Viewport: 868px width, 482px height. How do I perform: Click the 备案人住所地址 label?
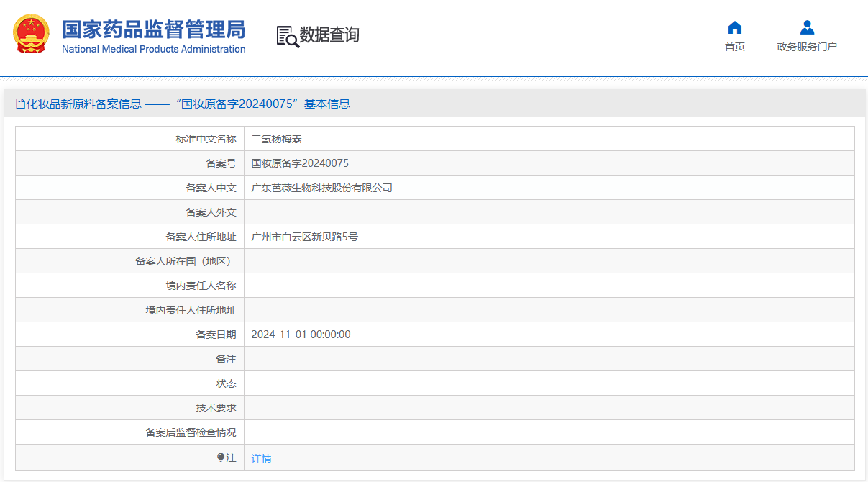[x=201, y=237]
